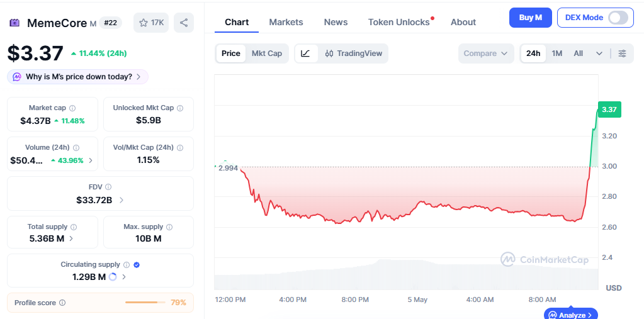Click the line chart type icon
644x319 pixels.
(305, 53)
